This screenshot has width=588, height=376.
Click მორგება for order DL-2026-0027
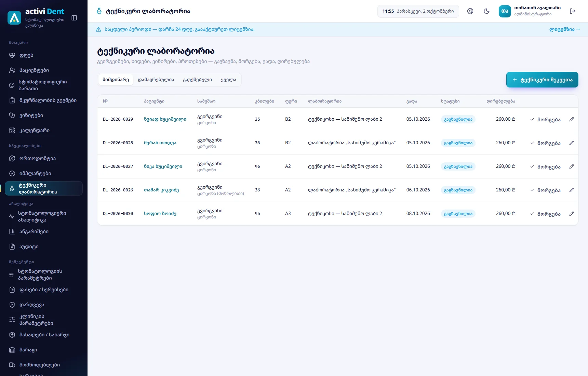(x=545, y=166)
